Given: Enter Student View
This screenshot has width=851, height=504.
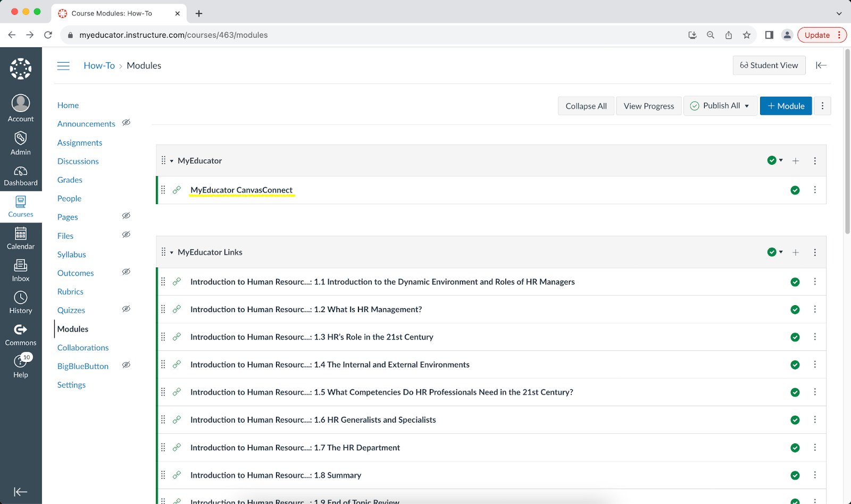Looking at the screenshot, I should (769, 65).
